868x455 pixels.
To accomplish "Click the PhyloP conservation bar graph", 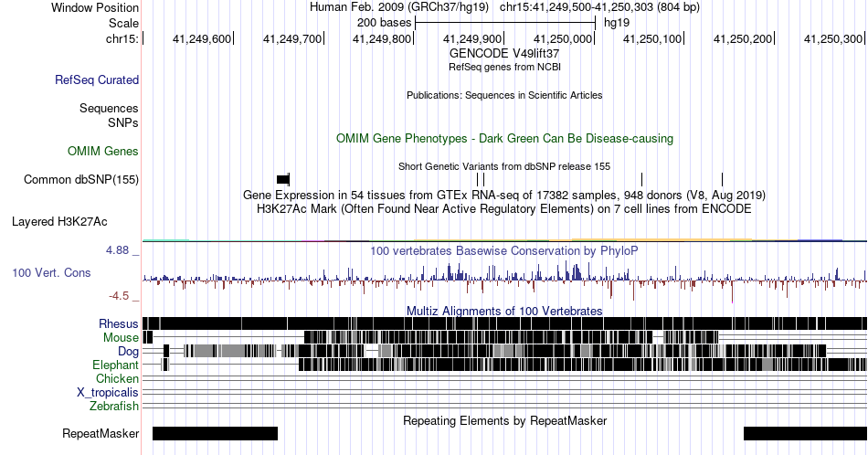I will 504,280.
